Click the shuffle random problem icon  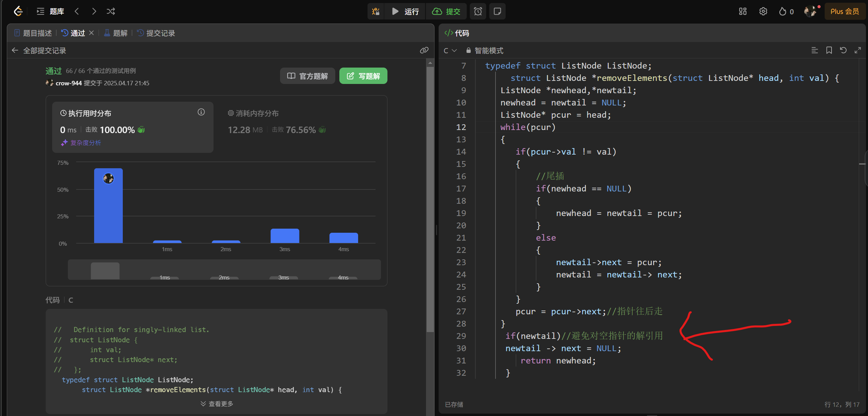point(111,11)
